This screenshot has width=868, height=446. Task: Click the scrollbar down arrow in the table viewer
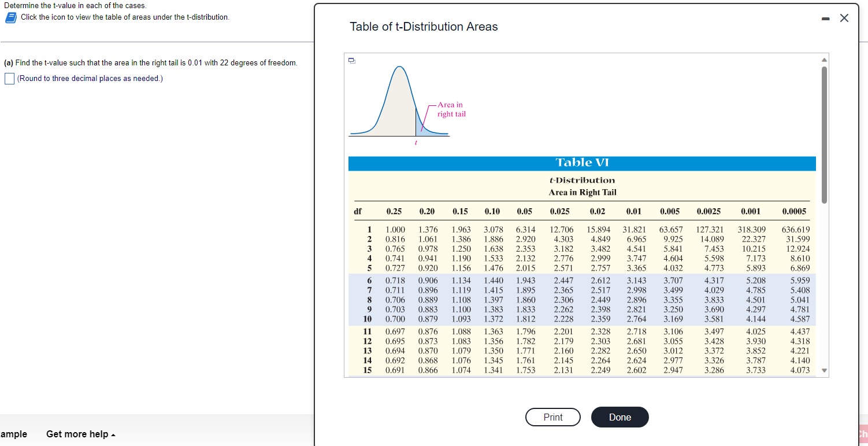pos(824,370)
